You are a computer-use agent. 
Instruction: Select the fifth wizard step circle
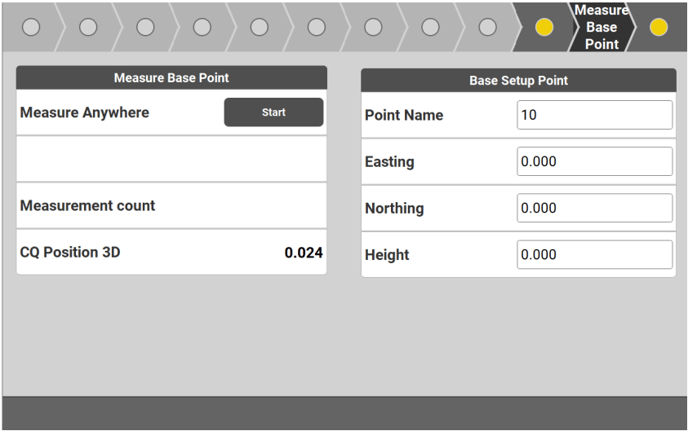[259, 27]
